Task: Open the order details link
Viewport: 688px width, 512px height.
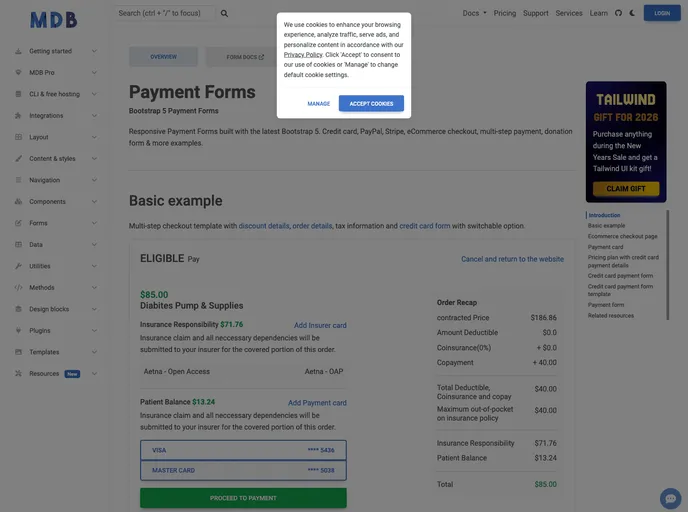Action: tap(312, 226)
